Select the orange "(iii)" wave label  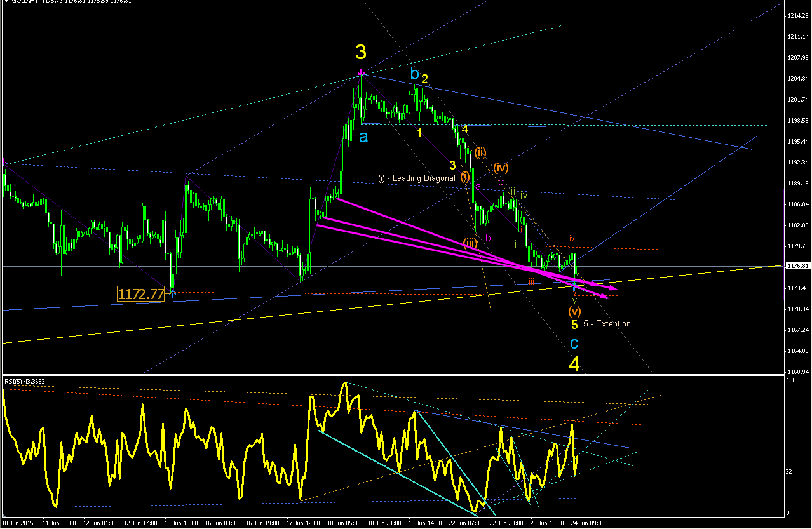pos(470,243)
